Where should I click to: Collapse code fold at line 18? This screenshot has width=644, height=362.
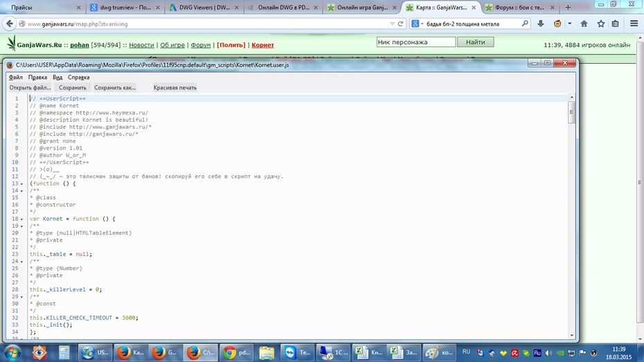pos(21,219)
